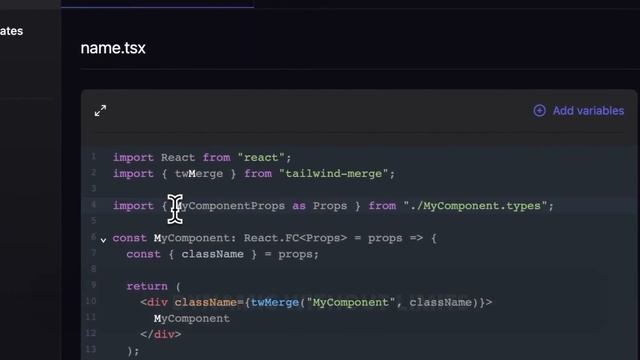Click the return keyword on line 9

147,287
